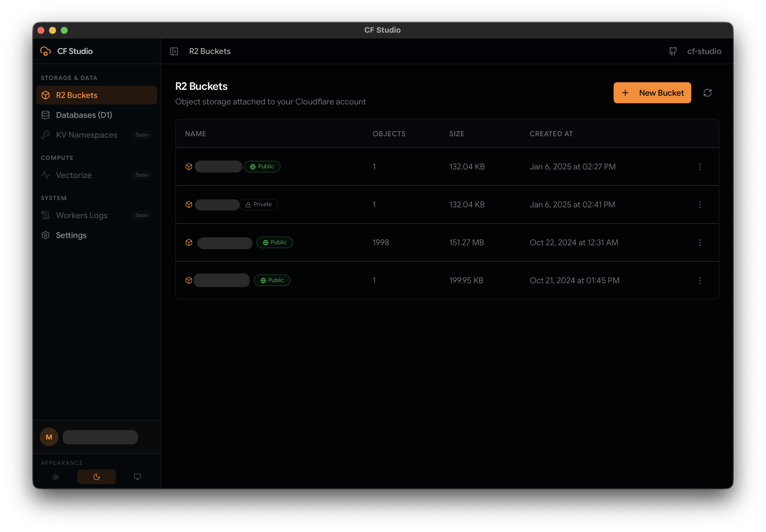Enable light appearance mode

pyautogui.click(x=56, y=477)
